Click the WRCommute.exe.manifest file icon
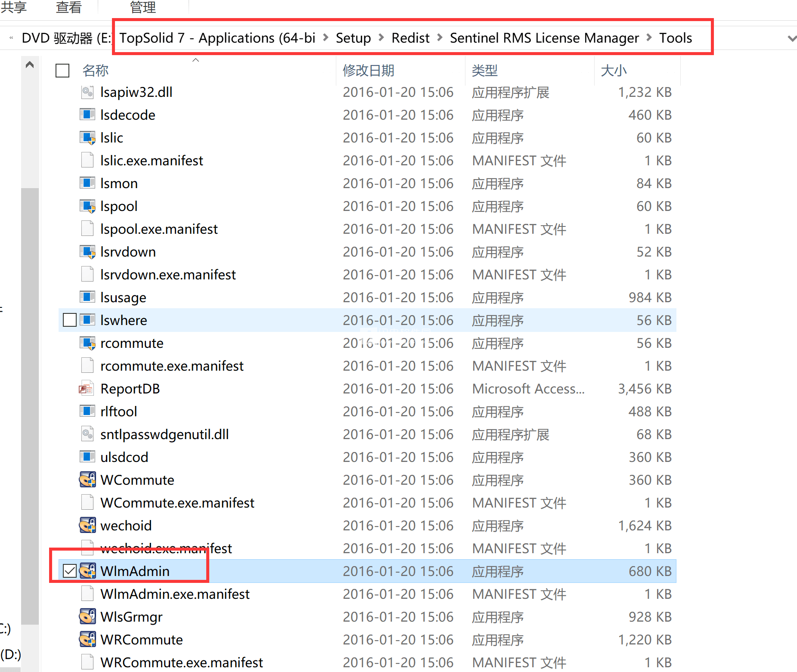 tap(87, 662)
